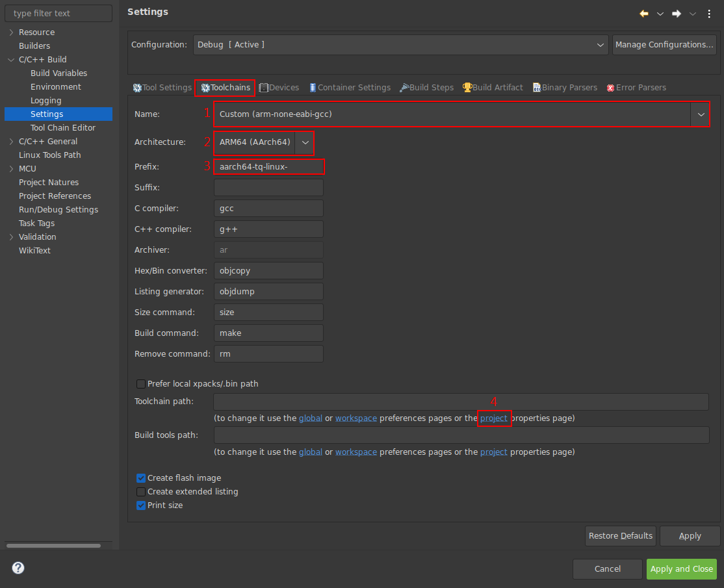This screenshot has height=588, width=724.
Task: Click the forward navigation arrow icon
Action: coord(677,14)
